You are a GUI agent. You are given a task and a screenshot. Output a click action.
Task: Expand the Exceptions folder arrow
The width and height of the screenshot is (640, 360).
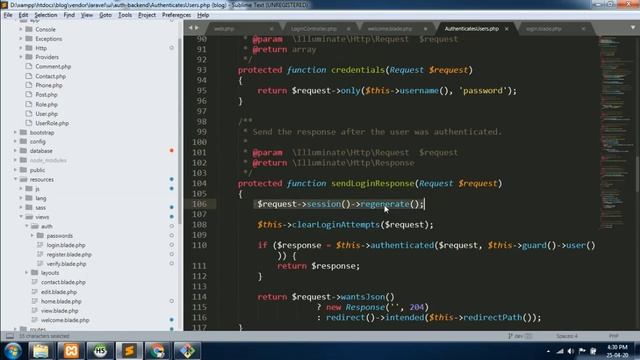(21, 39)
